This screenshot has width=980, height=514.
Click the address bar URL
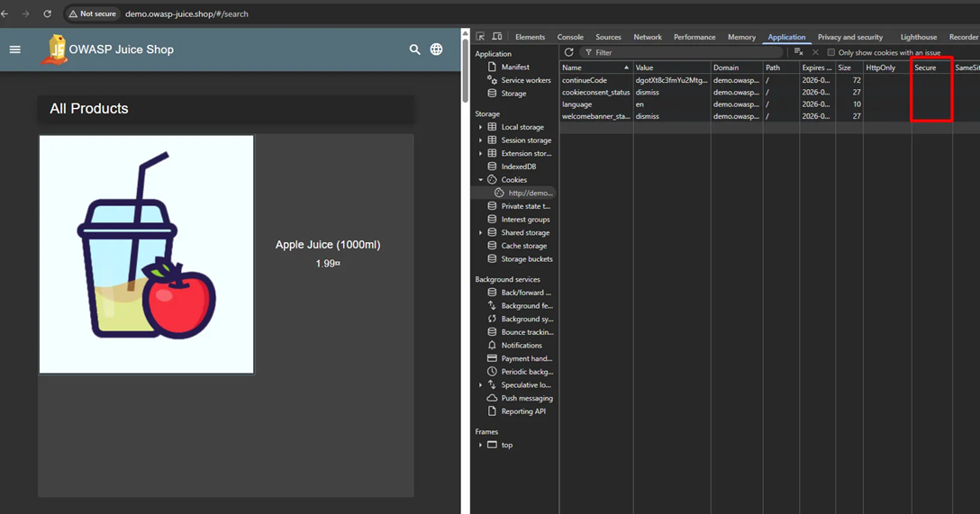pyautogui.click(x=186, y=14)
